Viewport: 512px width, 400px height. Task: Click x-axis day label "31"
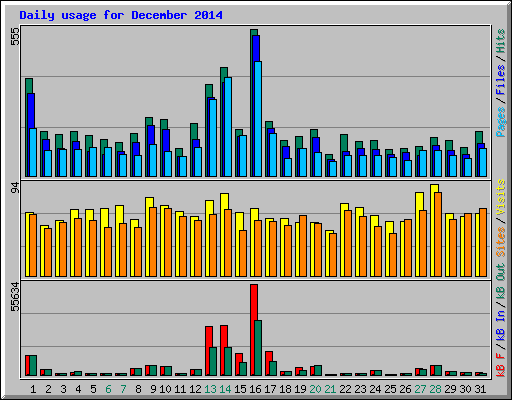tap(480, 389)
